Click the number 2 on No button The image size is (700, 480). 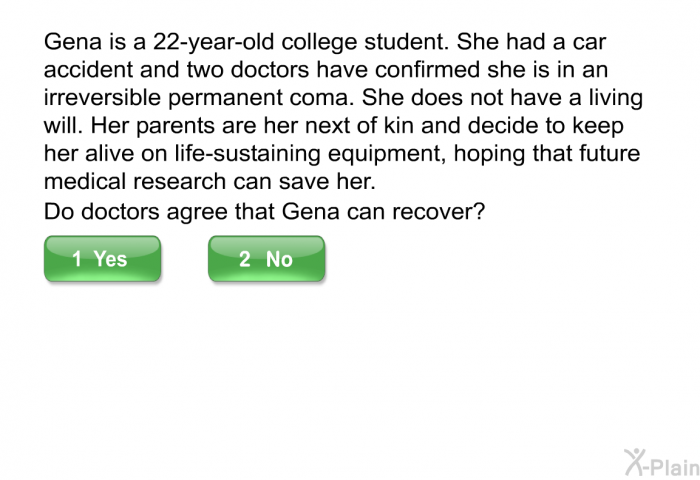(245, 259)
